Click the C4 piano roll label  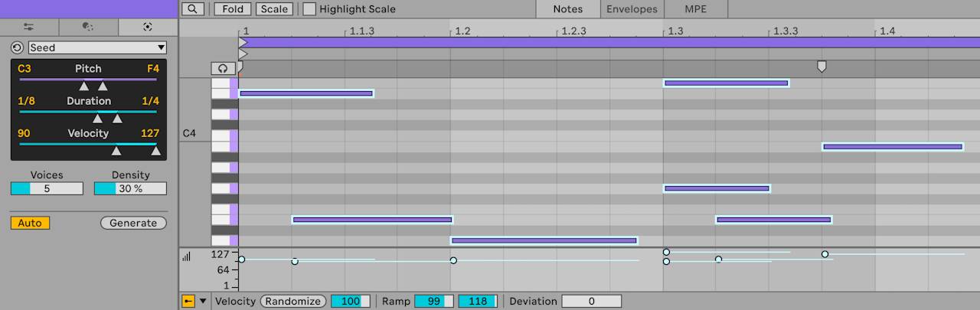click(189, 134)
